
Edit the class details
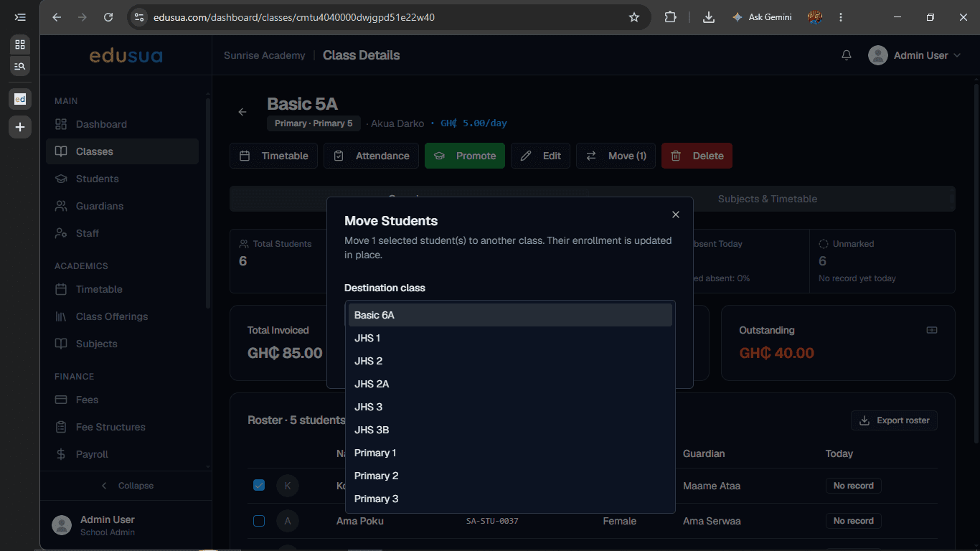coord(540,156)
